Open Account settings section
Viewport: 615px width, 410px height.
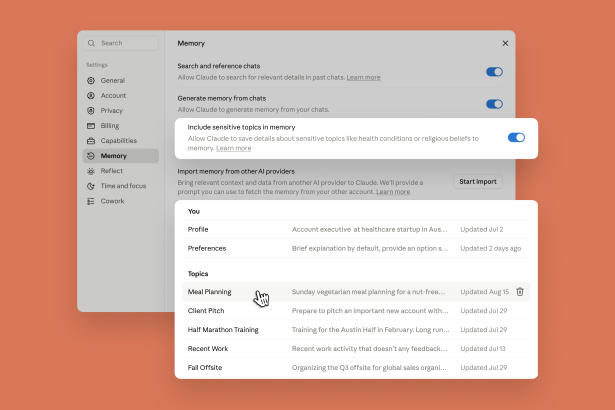(x=121, y=95)
